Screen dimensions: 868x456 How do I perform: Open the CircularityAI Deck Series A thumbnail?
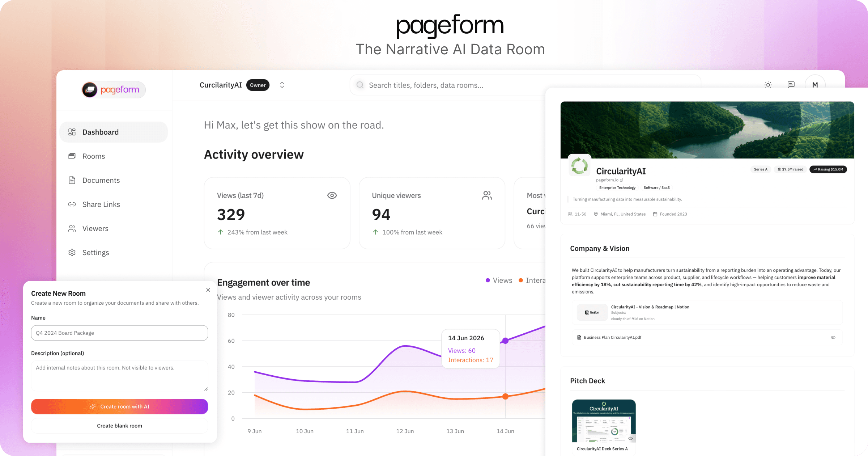tap(604, 421)
